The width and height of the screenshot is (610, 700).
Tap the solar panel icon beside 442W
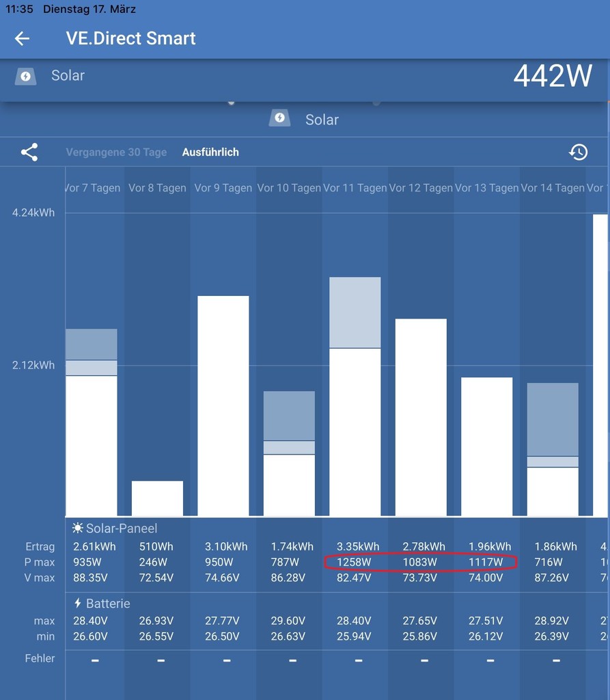tap(25, 76)
